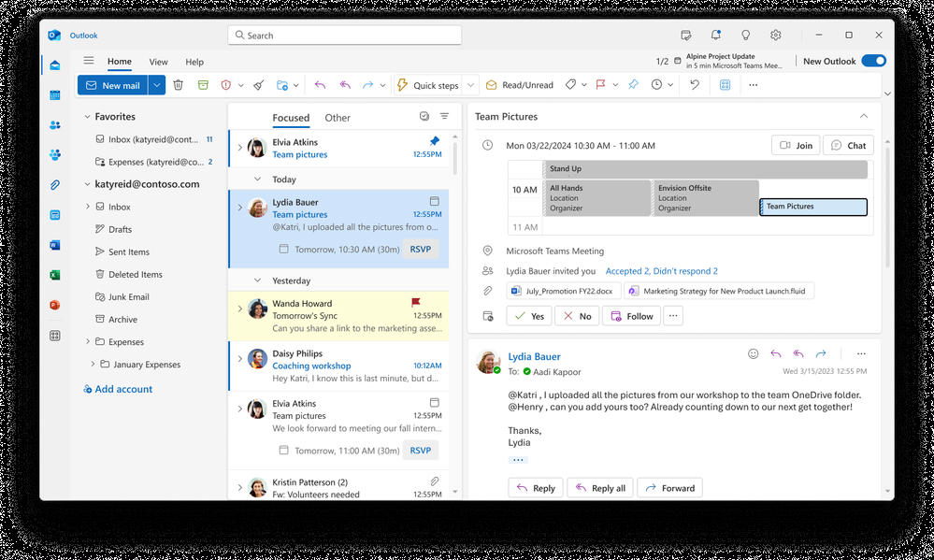Launch PowerPoint from the sidebar
The width and height of the screenshot is (934, 560).
click(55, 305)
